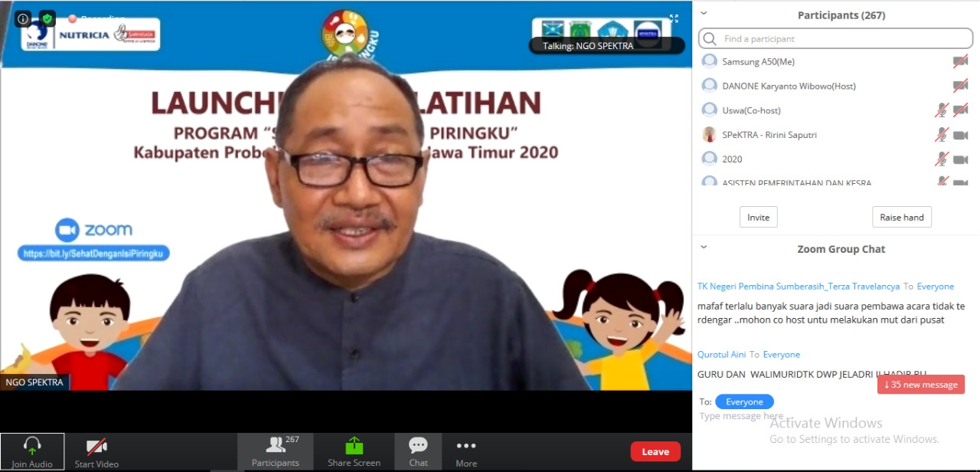Click the muted microphone icon for Uswa
This screenshot has width=980, height=472.
pos(942,110)
